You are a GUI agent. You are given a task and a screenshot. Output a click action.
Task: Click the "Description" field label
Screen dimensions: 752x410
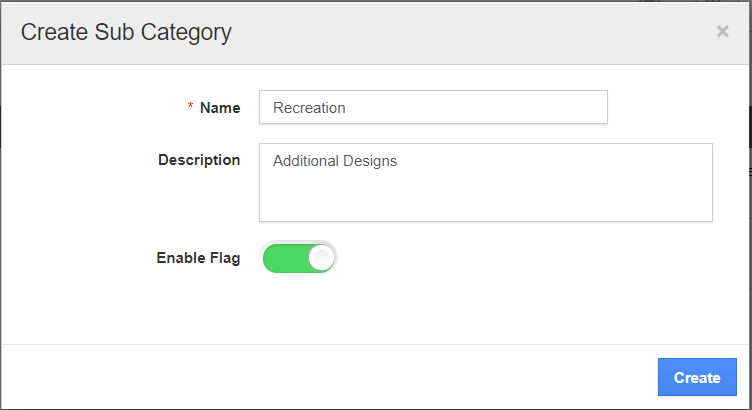click(199, 160)
